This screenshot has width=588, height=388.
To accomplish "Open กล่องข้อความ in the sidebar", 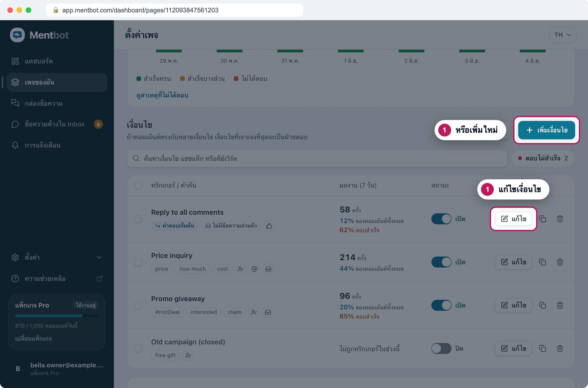I will point(57,103).
